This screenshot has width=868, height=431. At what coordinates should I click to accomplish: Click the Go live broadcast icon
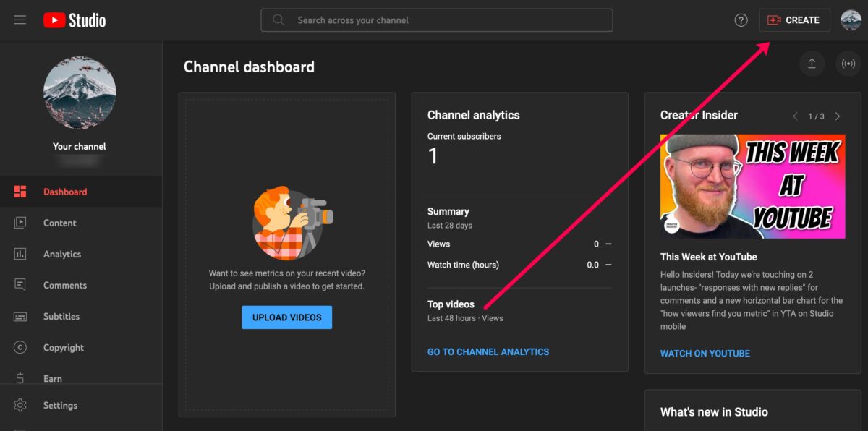(x=848, y=64)
